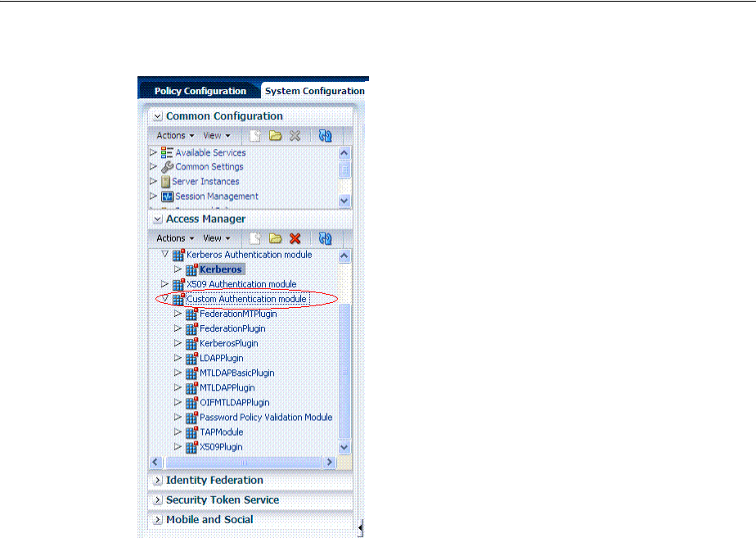Open Actions menu in Common Configuration
The height and width of the screenshot is (538, 756).
175,136
